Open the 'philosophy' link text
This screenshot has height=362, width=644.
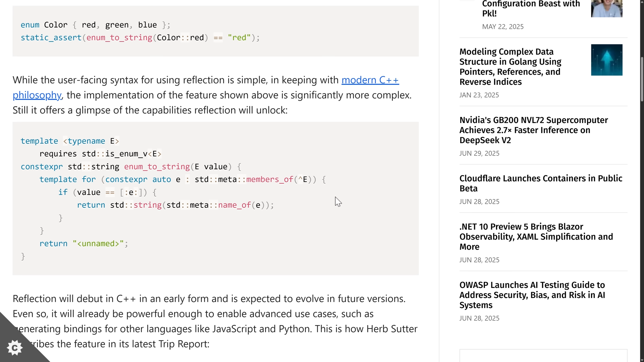[x=37, y=95]
